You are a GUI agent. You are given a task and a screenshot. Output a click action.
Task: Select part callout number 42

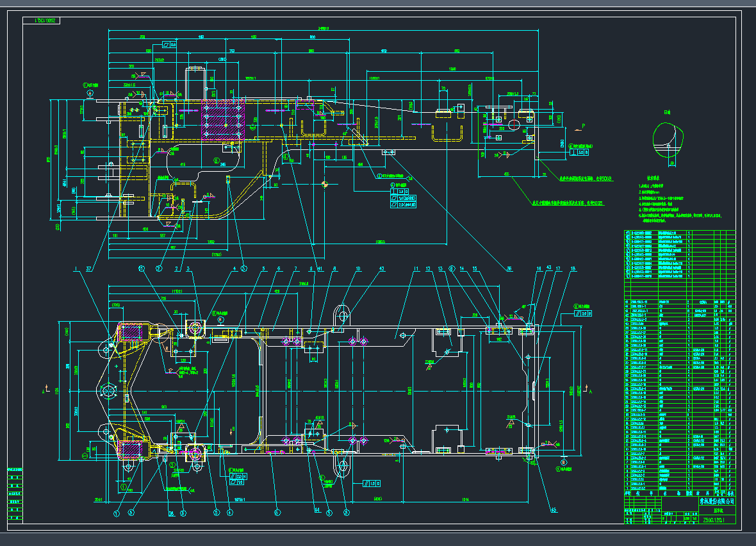coord(382,269)
